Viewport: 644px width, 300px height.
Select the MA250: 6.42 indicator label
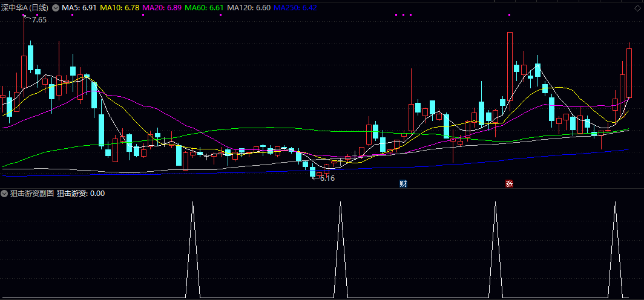tap(295, 7)
